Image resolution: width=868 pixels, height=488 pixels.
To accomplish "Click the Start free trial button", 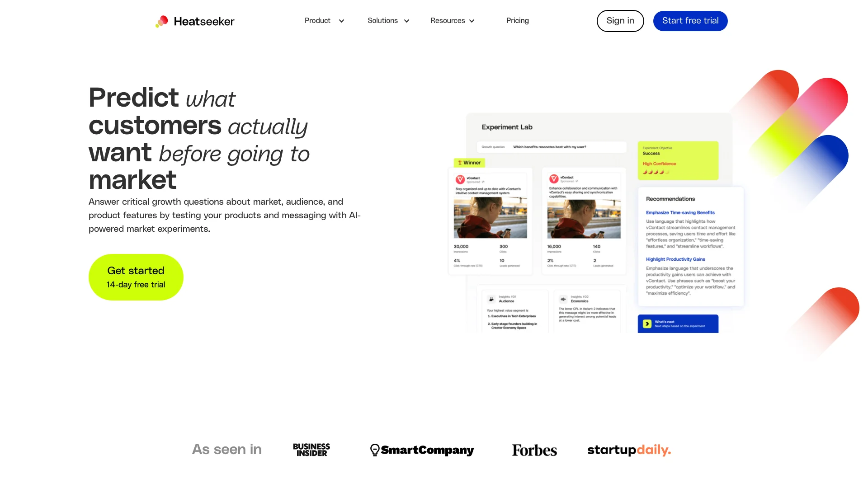I will click(x=690, y=20).
